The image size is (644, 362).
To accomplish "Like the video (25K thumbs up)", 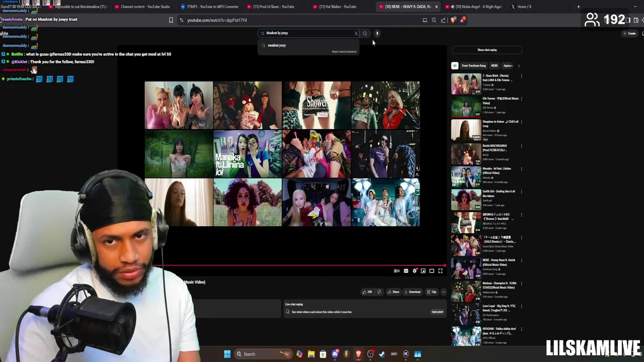I will [x=367, y=292].
